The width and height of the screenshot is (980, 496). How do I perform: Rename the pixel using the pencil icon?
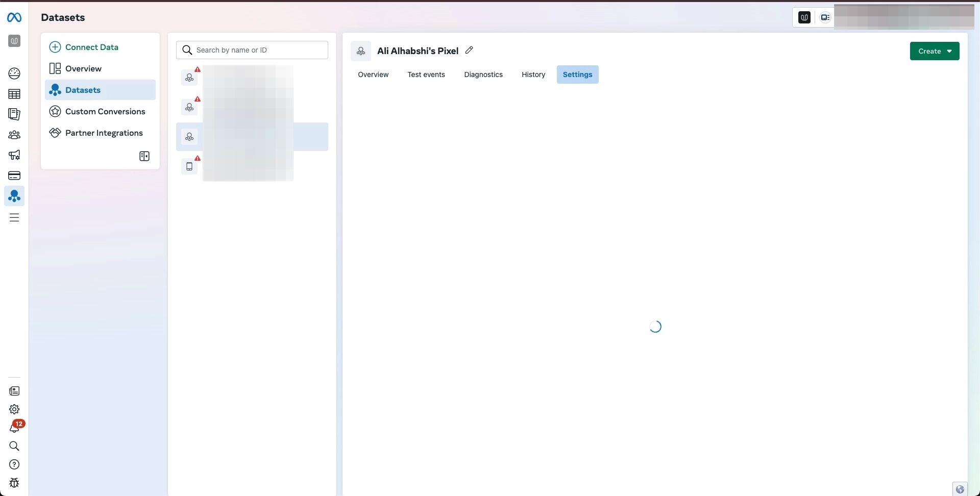coord(469,50)
